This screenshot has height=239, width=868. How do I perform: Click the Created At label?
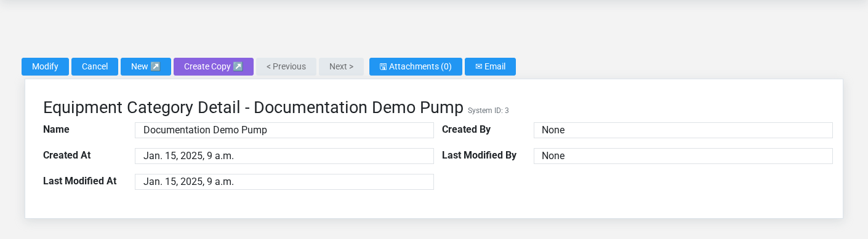point(67,155)
